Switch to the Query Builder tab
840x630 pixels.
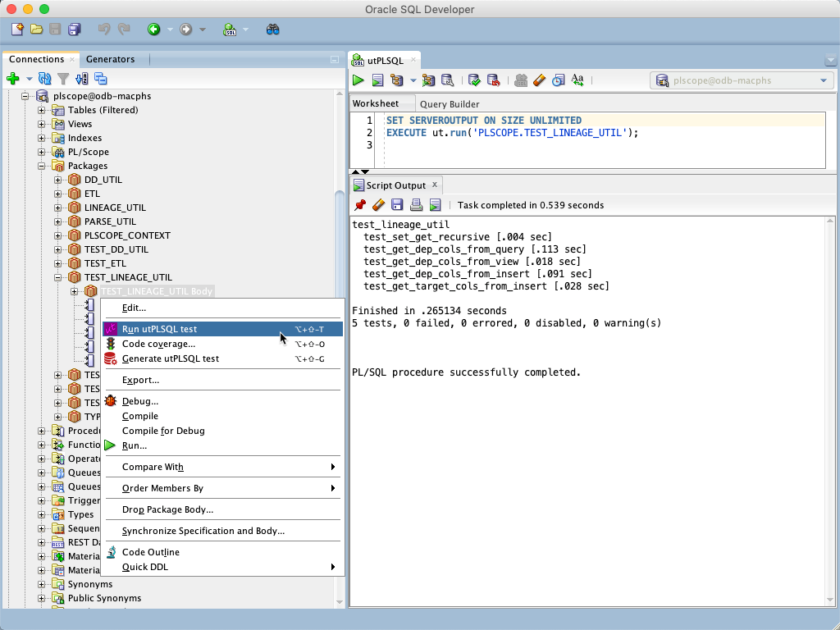[451, 103]
